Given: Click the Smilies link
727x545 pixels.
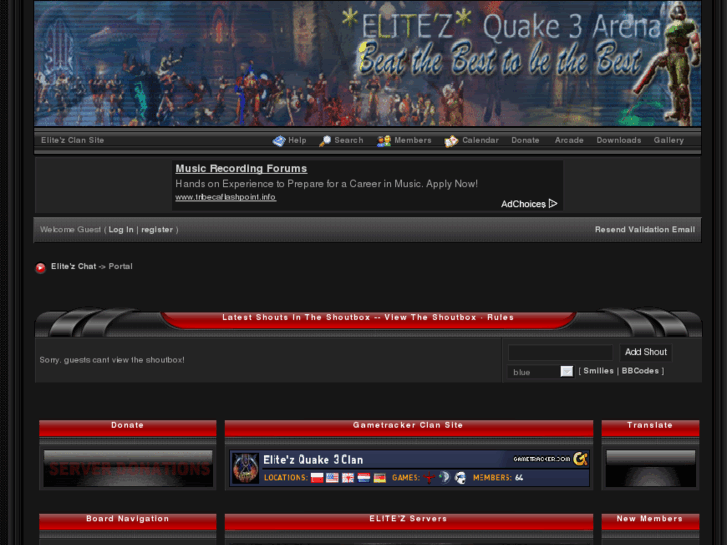Looking at the screenshot, I should pyautogui.click(x=599, y=371).
